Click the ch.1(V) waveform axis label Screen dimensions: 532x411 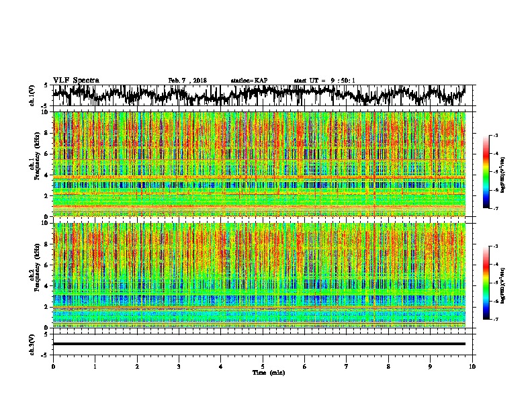(x=32, y=95)
